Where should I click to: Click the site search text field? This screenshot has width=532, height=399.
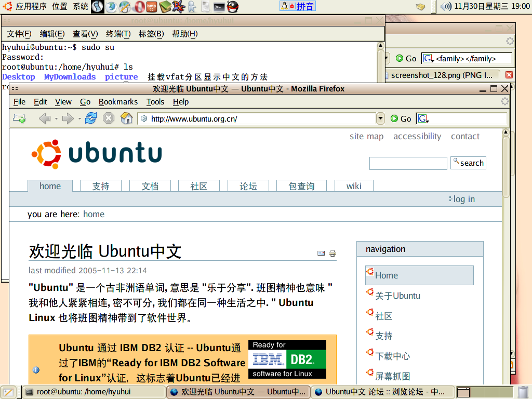point(408,163)
